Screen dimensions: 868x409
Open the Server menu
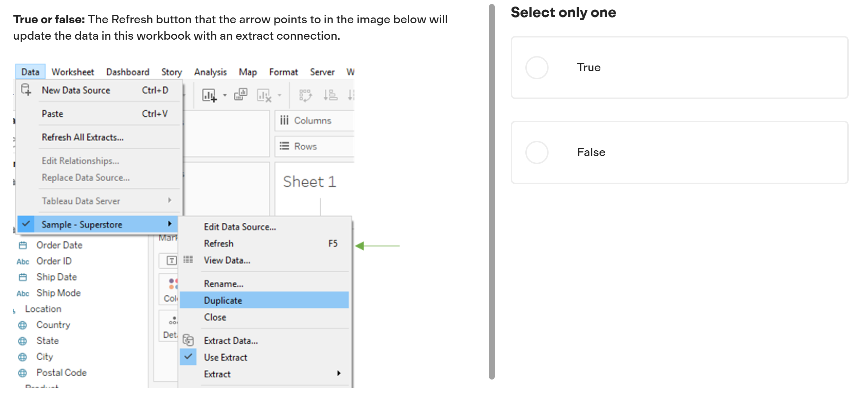[322, 72]
